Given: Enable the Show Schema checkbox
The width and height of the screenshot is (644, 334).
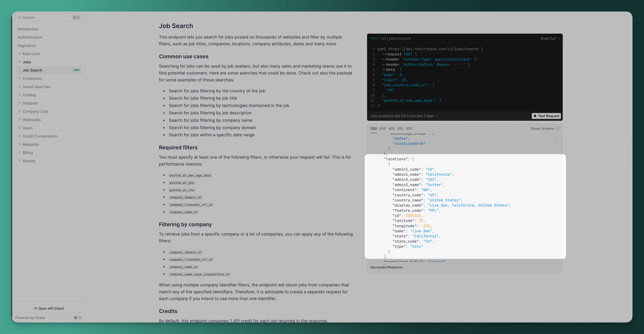Looking at the screenshot, I should [558, 129].
